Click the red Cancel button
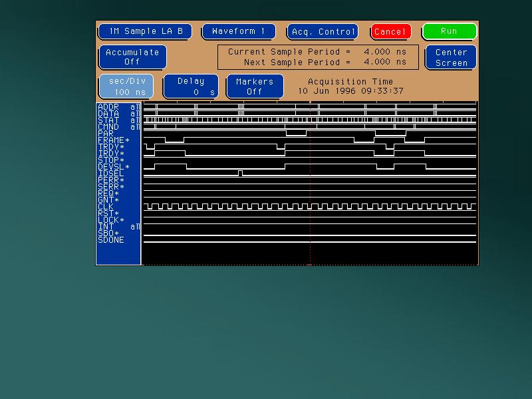 (391, 31)
